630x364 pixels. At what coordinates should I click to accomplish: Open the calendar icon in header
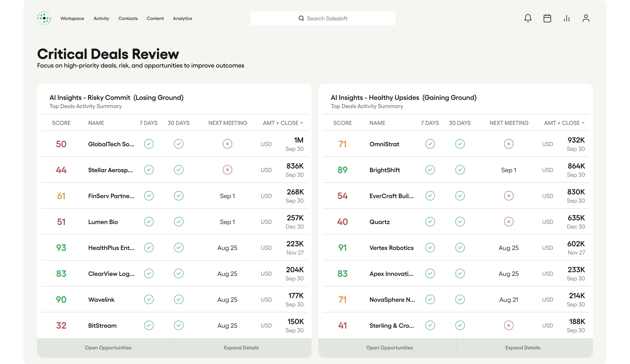tap(547, 18)
